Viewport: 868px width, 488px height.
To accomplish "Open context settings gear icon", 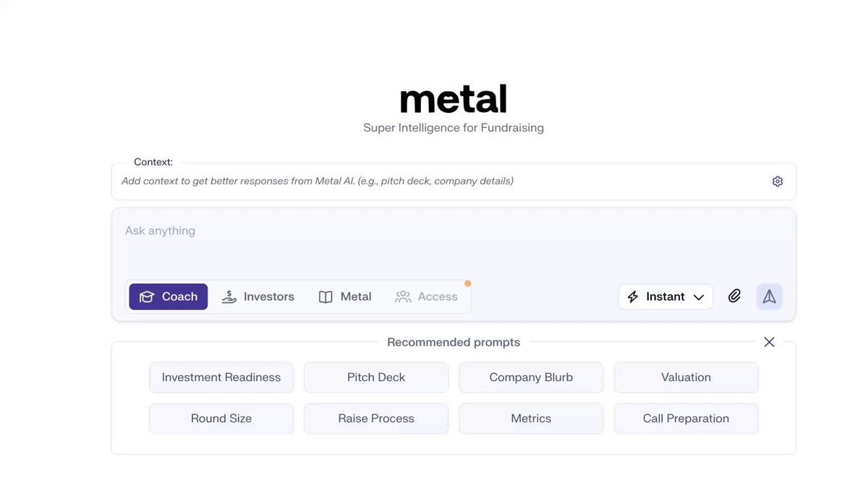I will 778,181.
